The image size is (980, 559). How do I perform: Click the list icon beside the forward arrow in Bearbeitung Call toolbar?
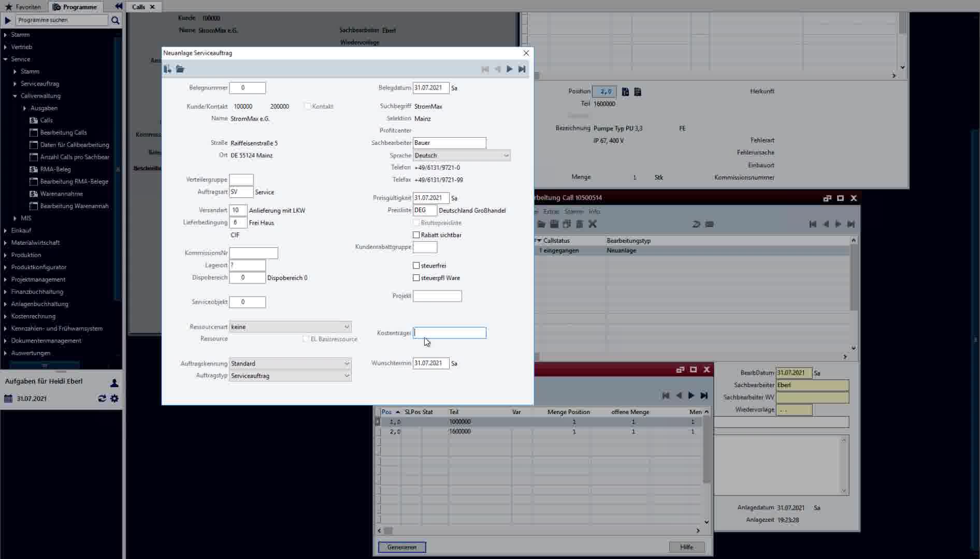click(x=710, y=224)
